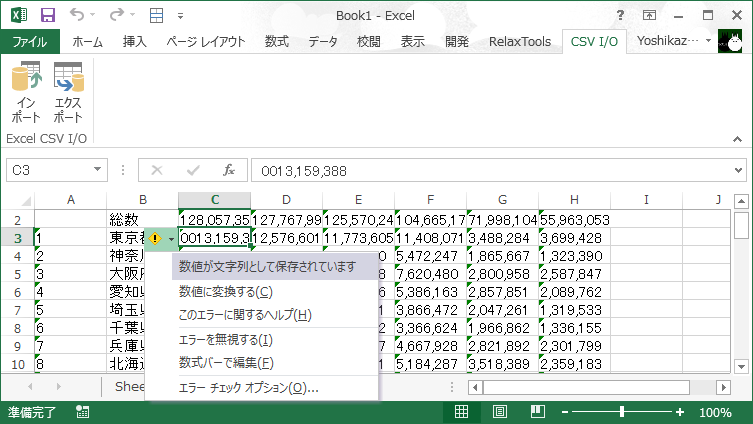Open the Name Box dropdown arrow
This screenshot has width=753, height=424.
coord(97,170)
